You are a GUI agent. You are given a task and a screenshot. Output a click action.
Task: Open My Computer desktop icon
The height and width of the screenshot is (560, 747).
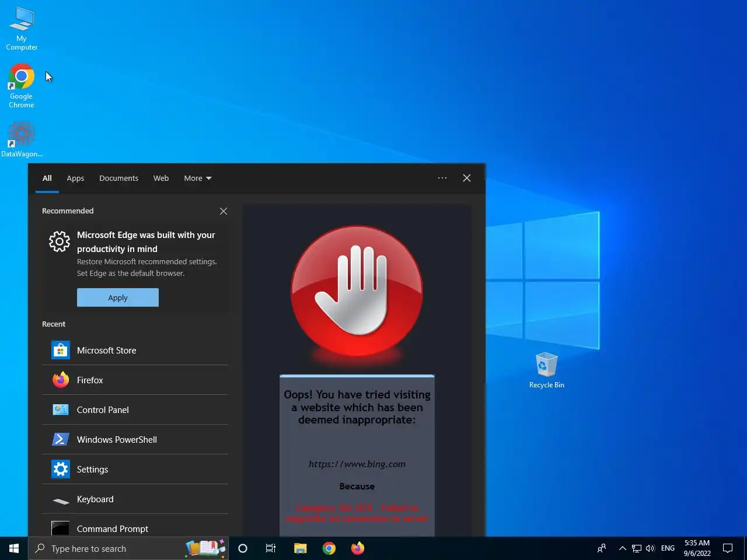22,29
